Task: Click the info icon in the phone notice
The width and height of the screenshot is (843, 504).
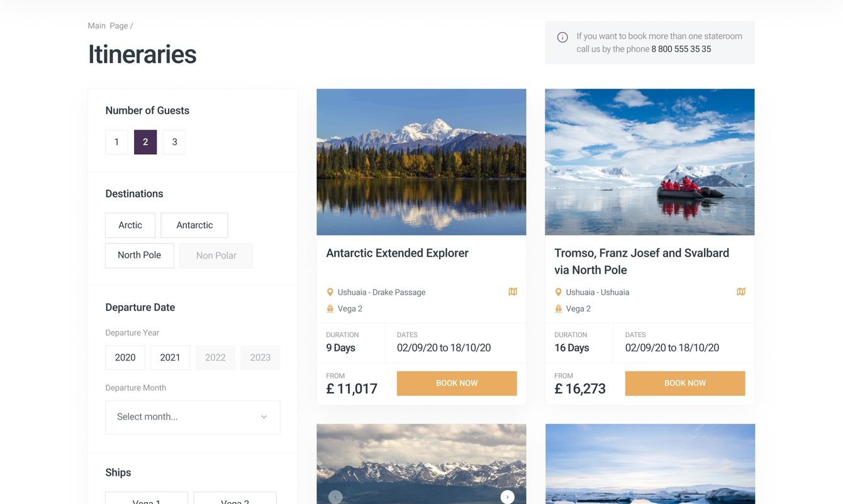Action: 562,38
